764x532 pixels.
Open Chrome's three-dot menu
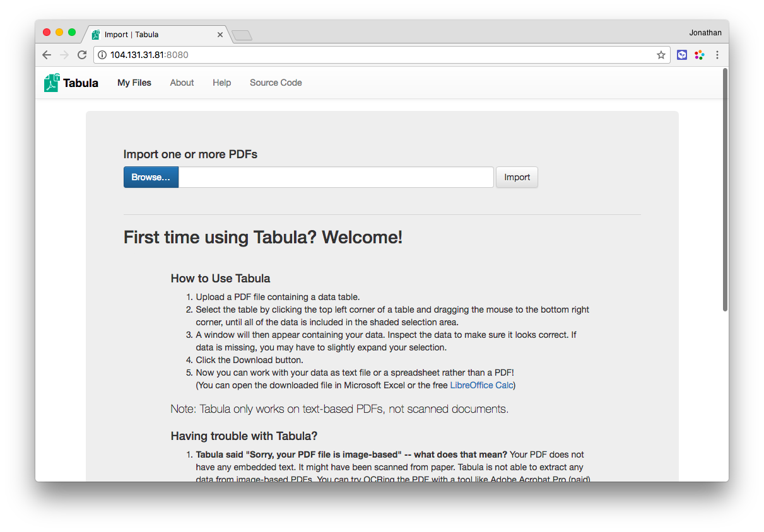pos(717,55)
